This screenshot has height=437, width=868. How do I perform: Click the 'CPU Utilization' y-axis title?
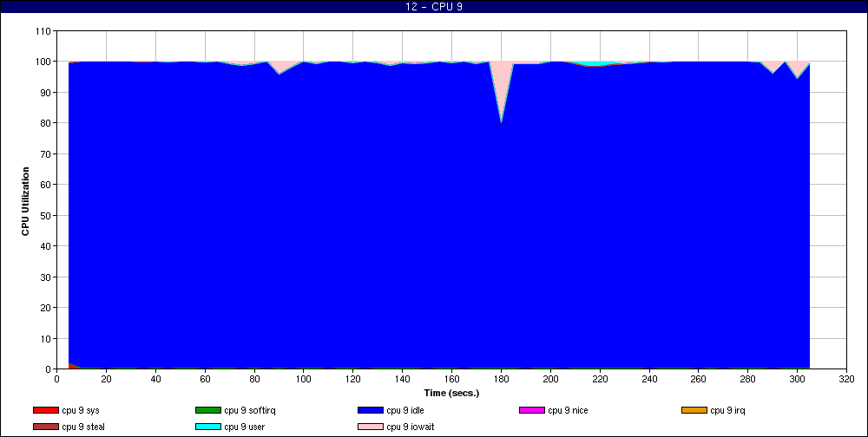(25, 201)
